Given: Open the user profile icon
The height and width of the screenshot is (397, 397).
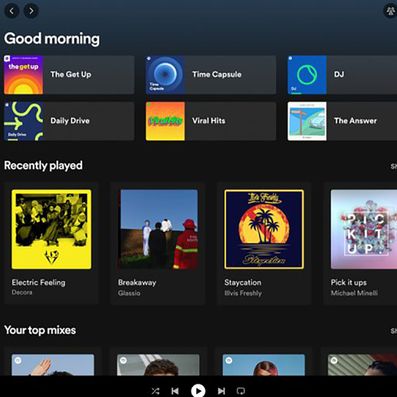Looking at the screenshot, I should (390, 11).
